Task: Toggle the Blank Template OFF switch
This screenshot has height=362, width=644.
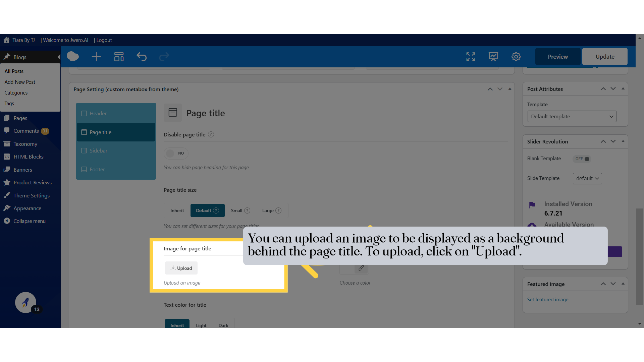Action: (582, 159)
